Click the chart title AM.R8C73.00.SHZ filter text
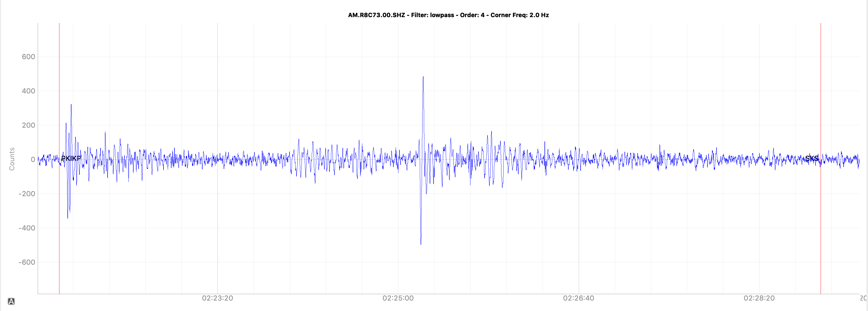 point(448,15)
